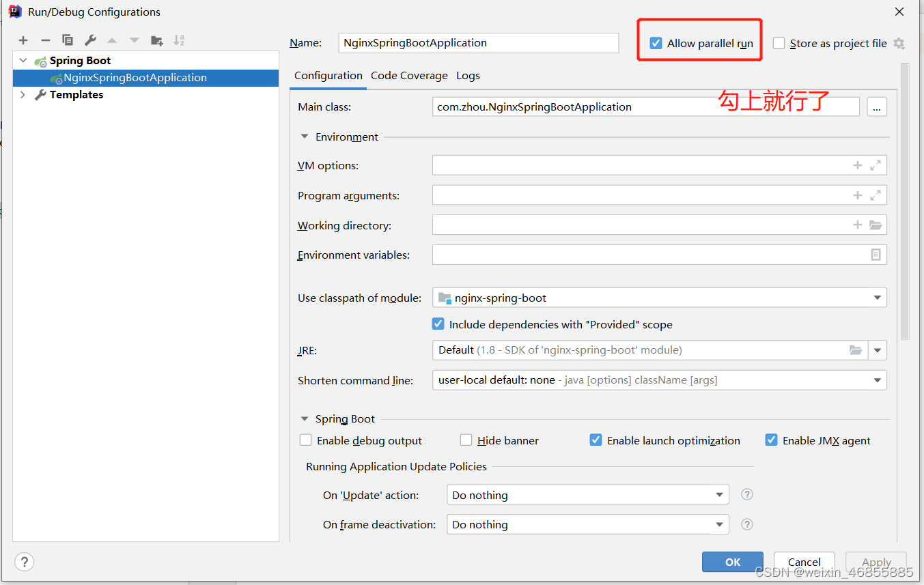The width and height of the screenshot is (924, 585).
Task: Enable debug output checkbox
Action: point(305,440)
